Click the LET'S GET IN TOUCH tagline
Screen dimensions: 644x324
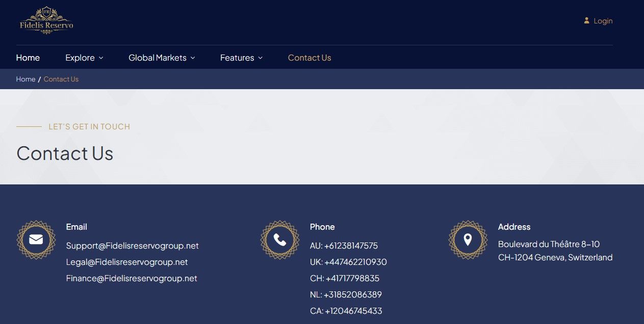(x=89, y=126)
